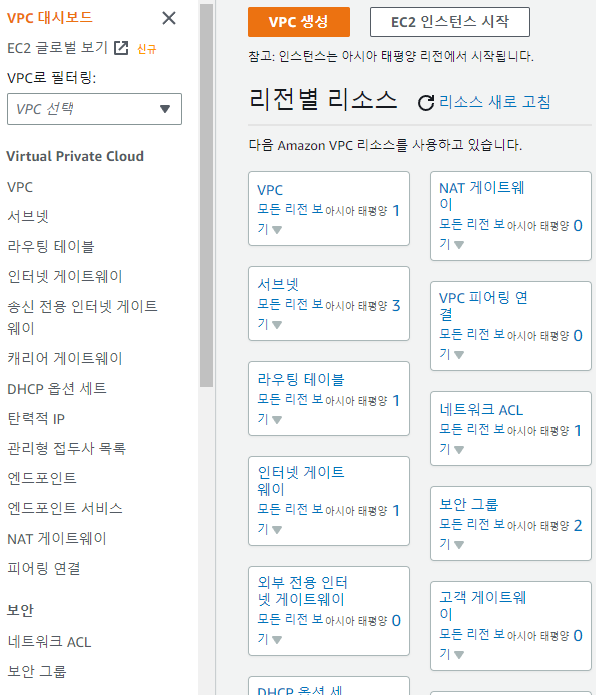Image resolution: width=596 pixels, height=695 pixels.
Task: Click the 라우팅 테이블 resource card title
Action: pyautogui.click(x=301, y=379)
